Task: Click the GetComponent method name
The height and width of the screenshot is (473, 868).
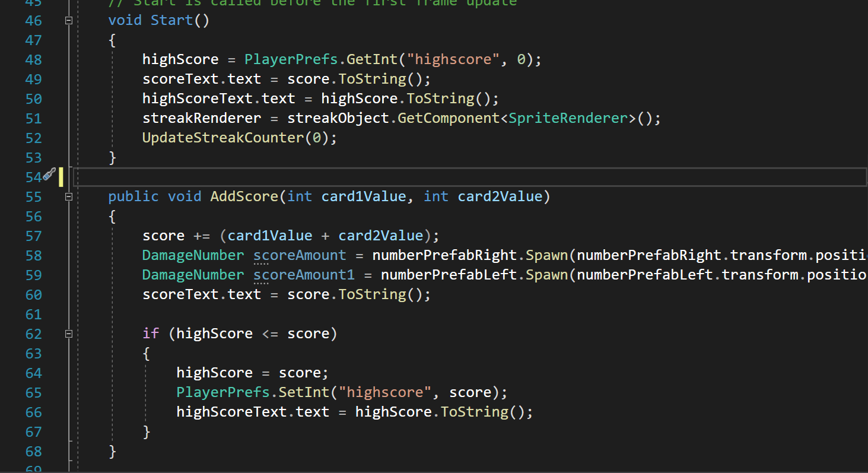Action: pos(449,118)
